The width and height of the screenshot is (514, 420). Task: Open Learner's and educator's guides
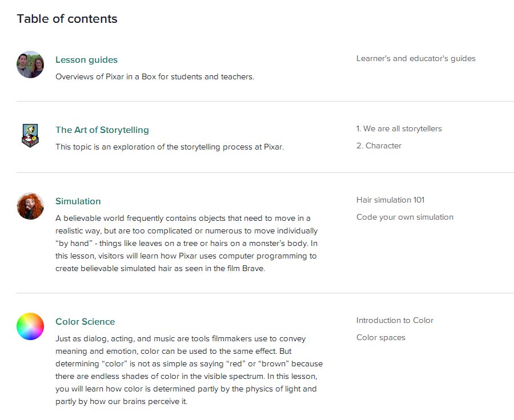click(416, 58)
